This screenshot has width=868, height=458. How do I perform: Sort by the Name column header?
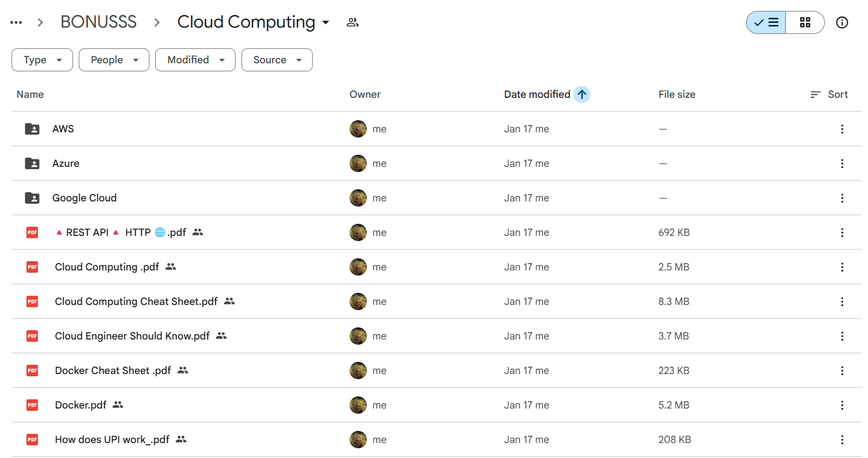point(30,94)
